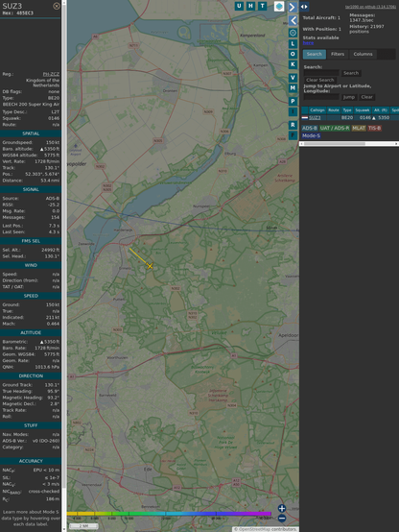Click the Mode-S legend label
399x532 pixels.
(311, 135)
